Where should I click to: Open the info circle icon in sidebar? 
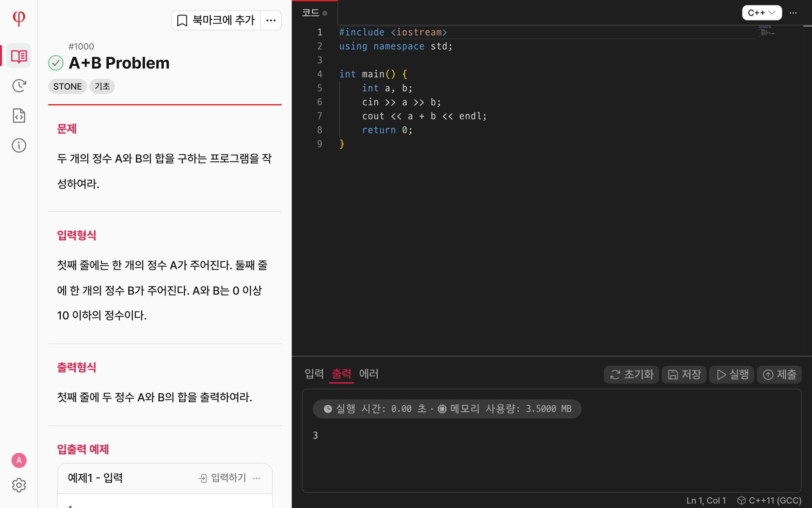click(x=19, y=145)
